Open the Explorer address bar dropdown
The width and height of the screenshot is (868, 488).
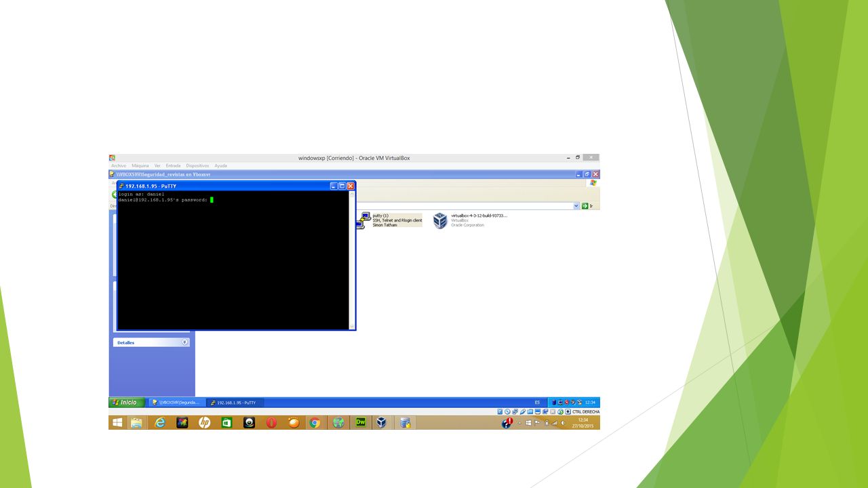576,206
